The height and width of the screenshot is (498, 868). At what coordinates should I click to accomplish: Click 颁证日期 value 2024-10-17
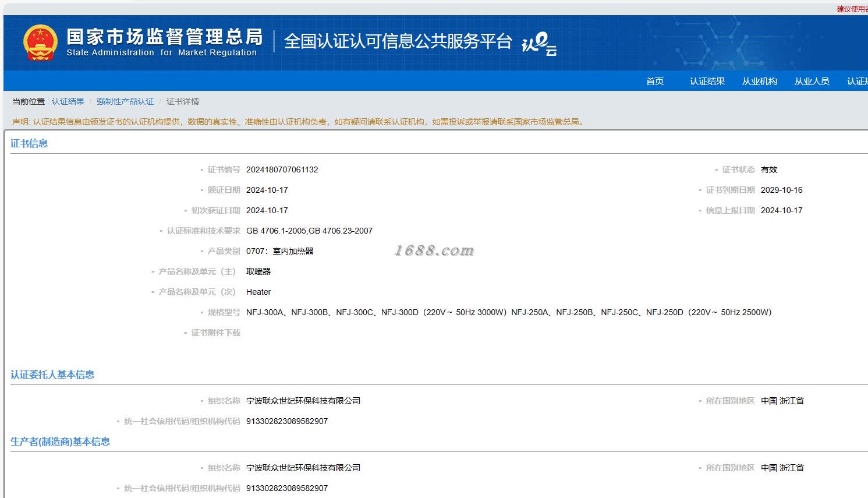point(267,190)
